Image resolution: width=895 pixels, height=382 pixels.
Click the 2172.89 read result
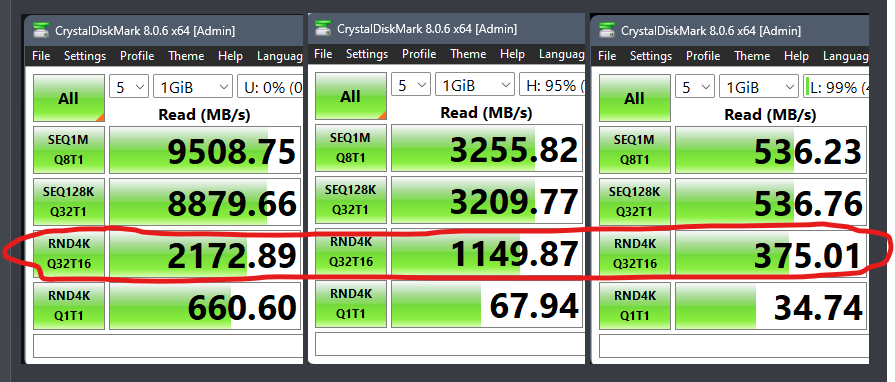tap(205, 254)
